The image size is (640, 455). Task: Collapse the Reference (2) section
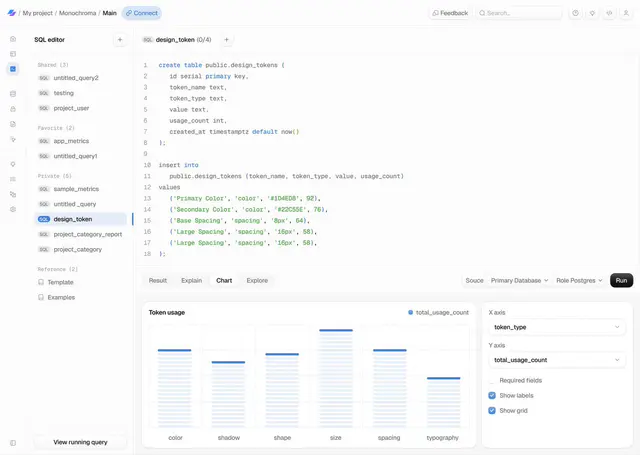click(x=58, y=269)
